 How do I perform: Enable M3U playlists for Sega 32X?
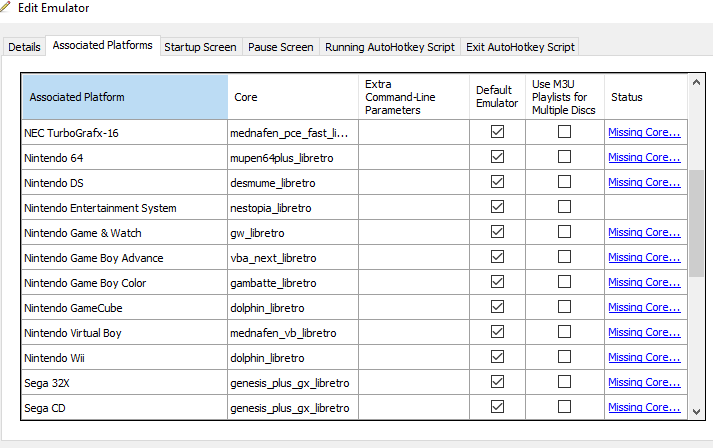(x=564, y=382)
